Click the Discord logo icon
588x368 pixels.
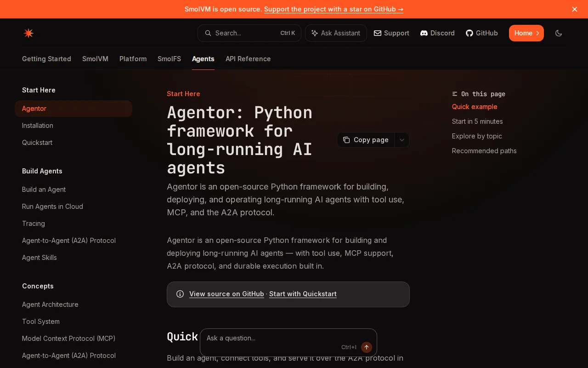pyautogui.click(x=424, y=33)
